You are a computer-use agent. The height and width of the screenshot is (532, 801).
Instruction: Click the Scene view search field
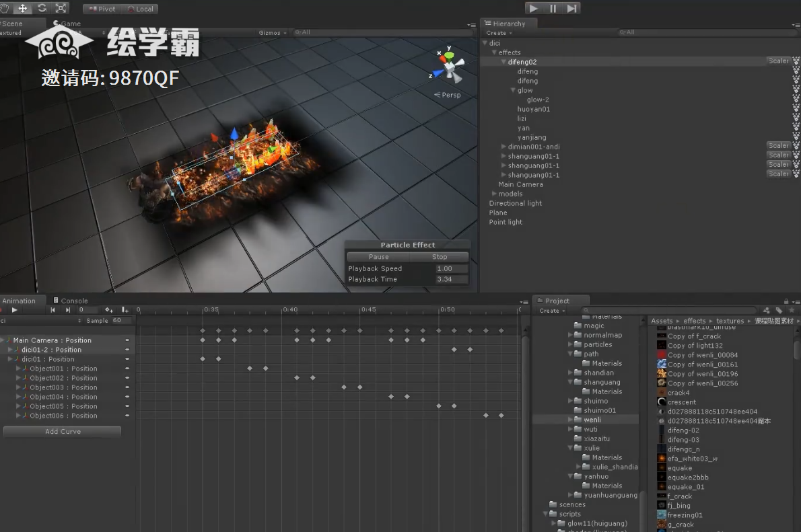pyautogui.click(x=382, y=32)
